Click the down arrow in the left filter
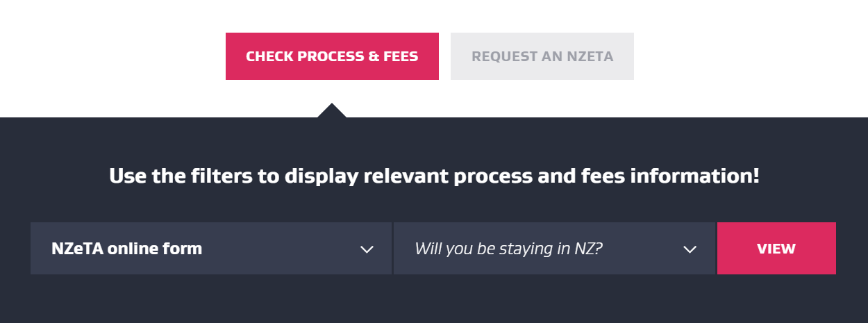This screenshot has height=323, width=868. [x=367, y=249]
